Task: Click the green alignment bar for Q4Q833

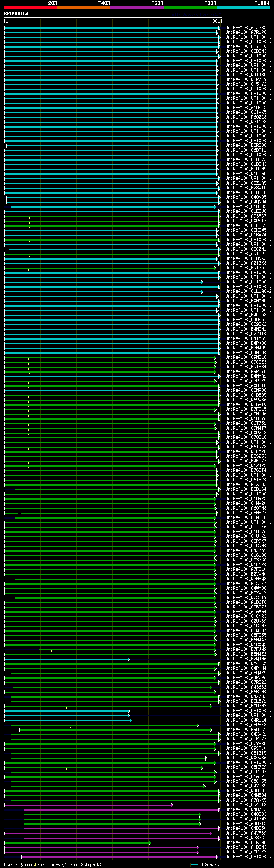Action: [111, 814]
